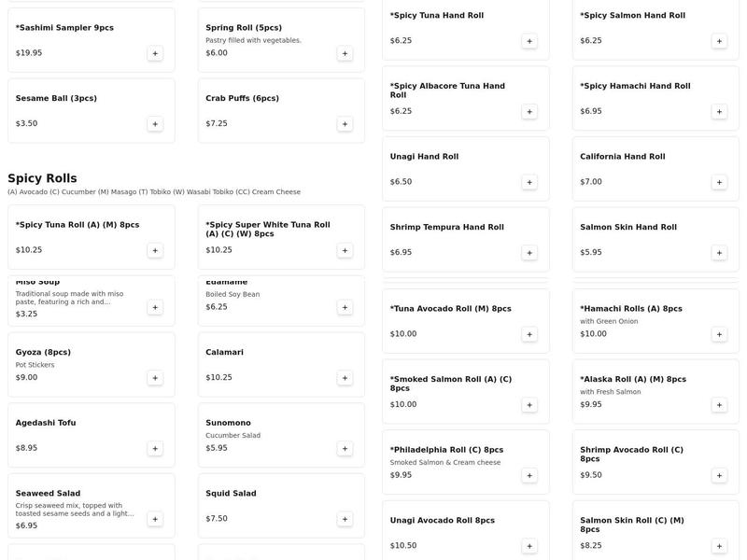Add Sashimi Sampler 9pcs with plus icon
747x560 pixels.
pos(155,53)
